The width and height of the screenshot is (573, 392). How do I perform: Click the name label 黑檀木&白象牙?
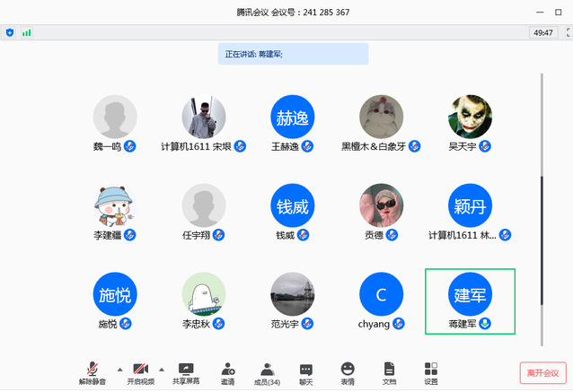pos(374,147)
